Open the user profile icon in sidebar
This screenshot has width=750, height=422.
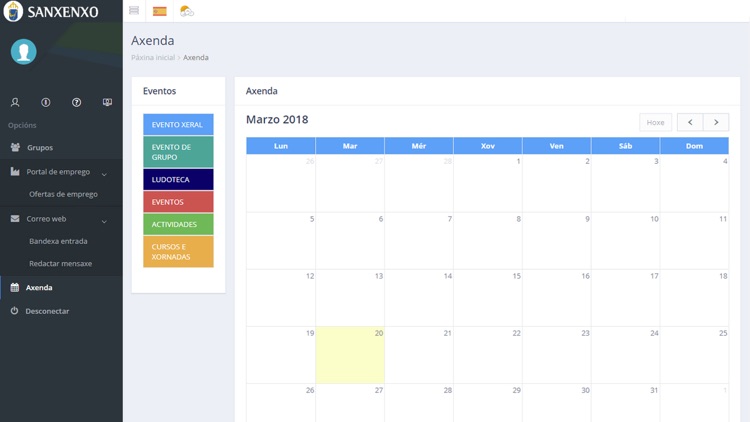point(15,102)
